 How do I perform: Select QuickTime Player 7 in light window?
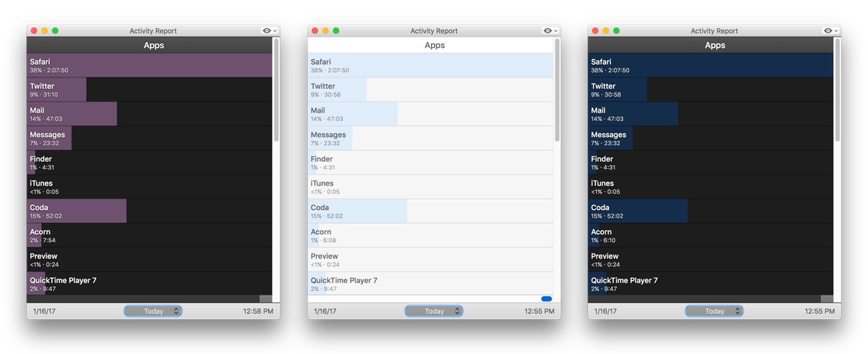click(430, 284)
